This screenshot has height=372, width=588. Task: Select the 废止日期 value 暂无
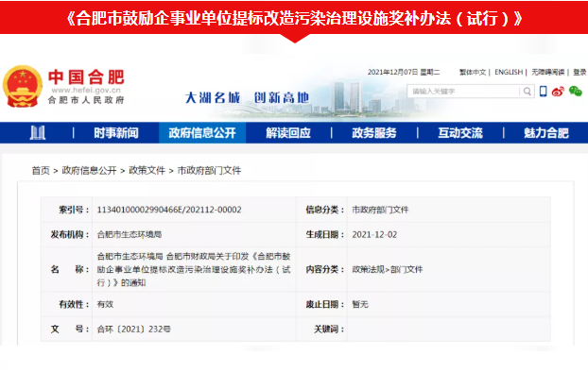[x=360, y=304]
